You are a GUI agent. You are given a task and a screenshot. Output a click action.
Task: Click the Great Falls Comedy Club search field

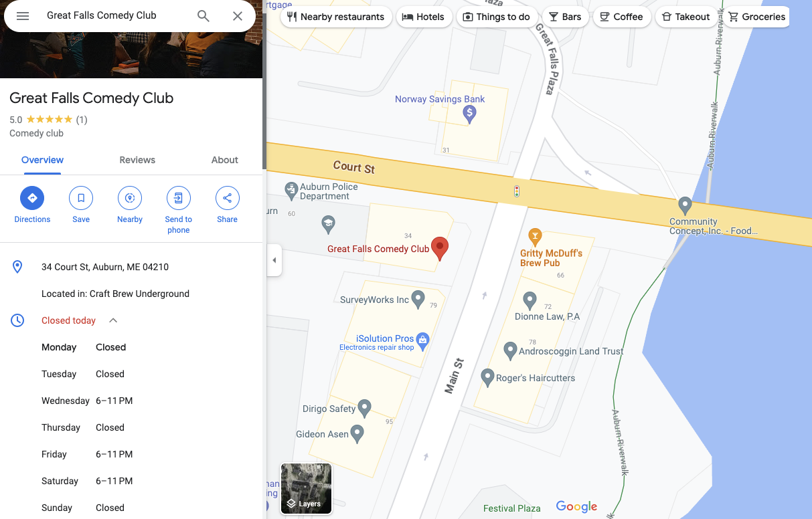(x=114, y=15)
